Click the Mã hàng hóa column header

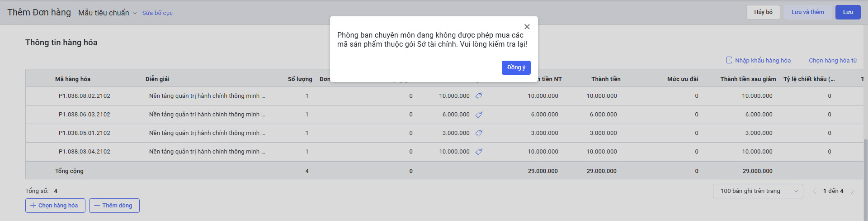click(x=73, y=79)
